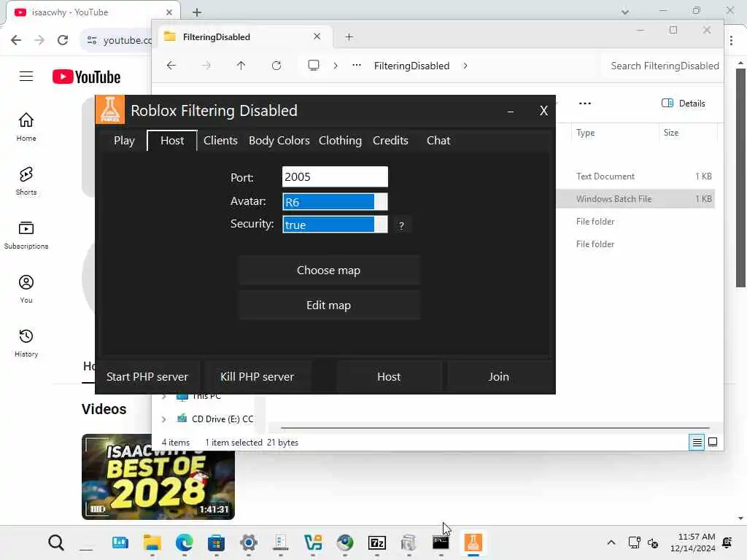
Task: Open 7-Zip from taskbar
Action: pyautogui.click(x=377, y=542)
